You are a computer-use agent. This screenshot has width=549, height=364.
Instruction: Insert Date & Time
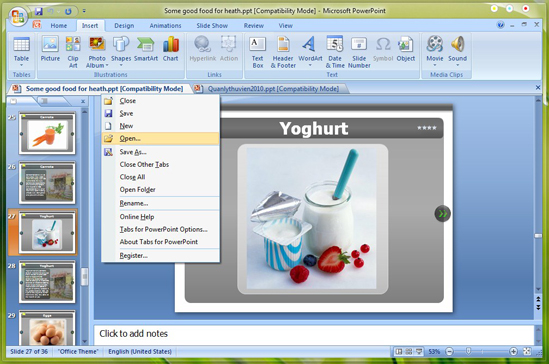[335, 52]
